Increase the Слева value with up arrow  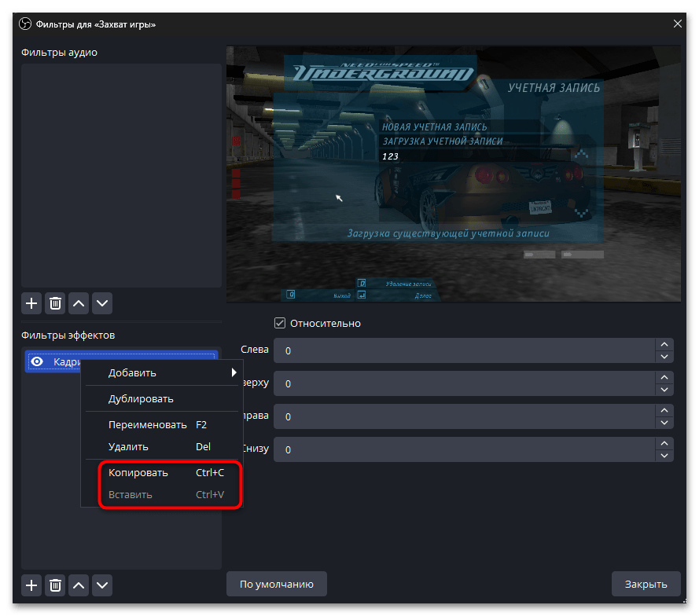(x=664, y=344)
